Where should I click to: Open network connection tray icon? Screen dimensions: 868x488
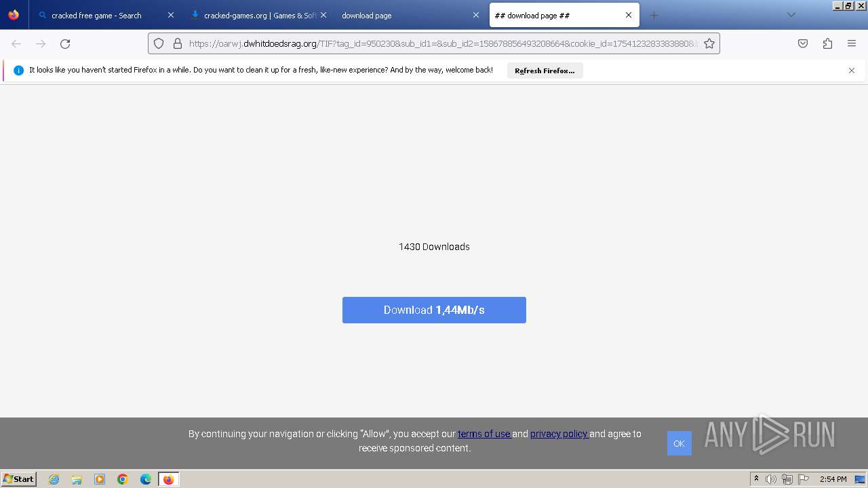click(x=787, y=479)
